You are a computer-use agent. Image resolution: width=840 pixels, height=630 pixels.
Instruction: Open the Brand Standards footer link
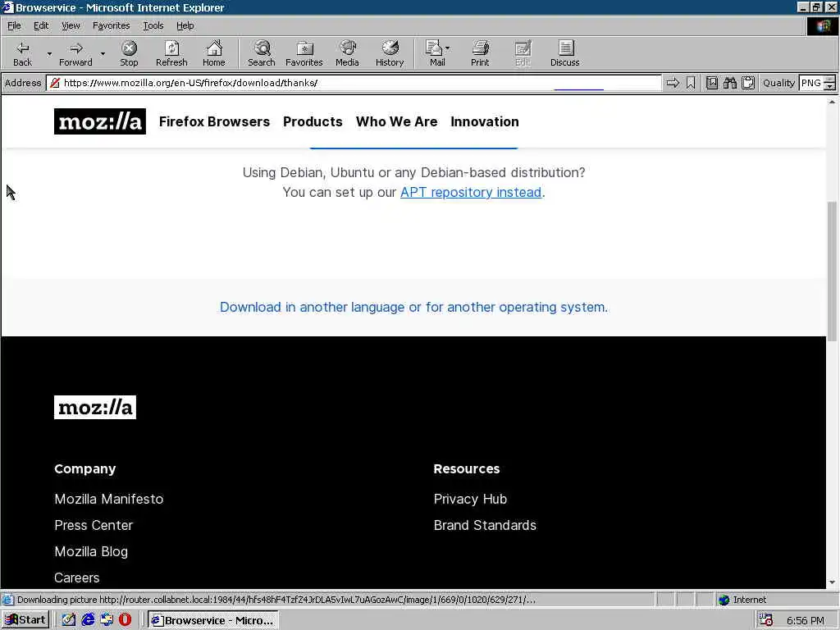485,525
